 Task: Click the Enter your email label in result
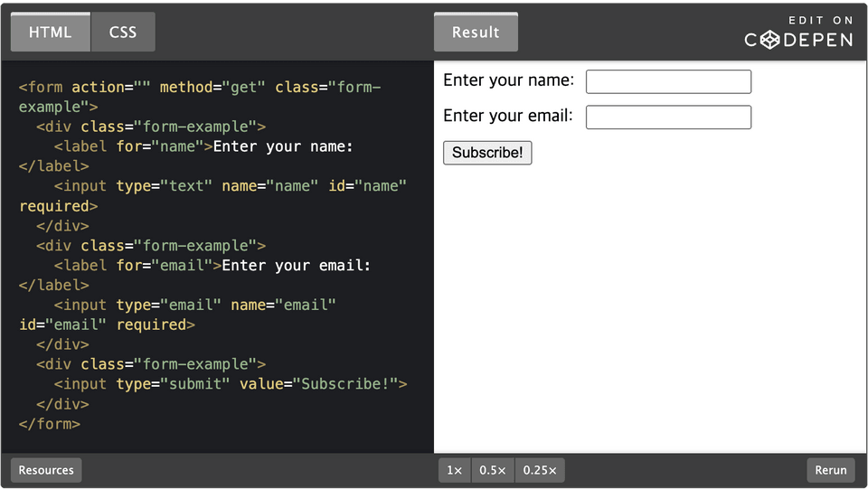[x=508, y=116]
